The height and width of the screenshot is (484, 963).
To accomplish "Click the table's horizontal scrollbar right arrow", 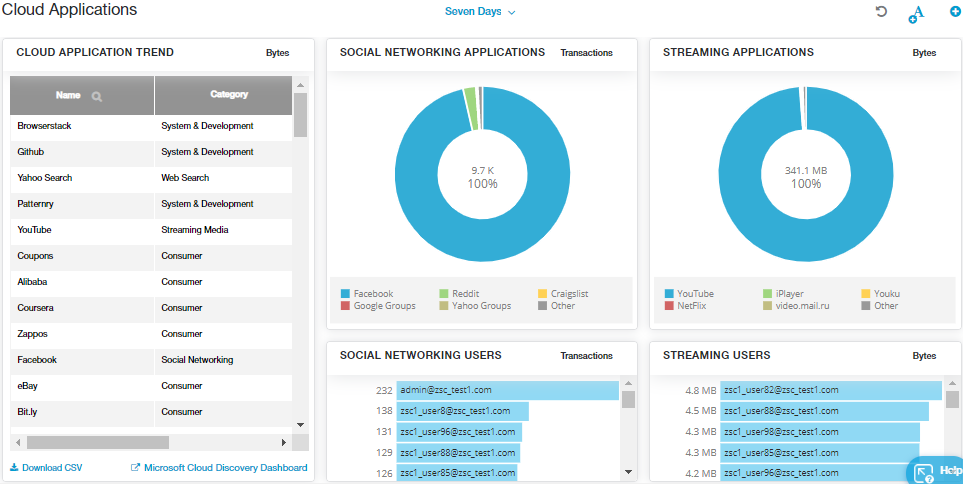I will coord(284,442).
